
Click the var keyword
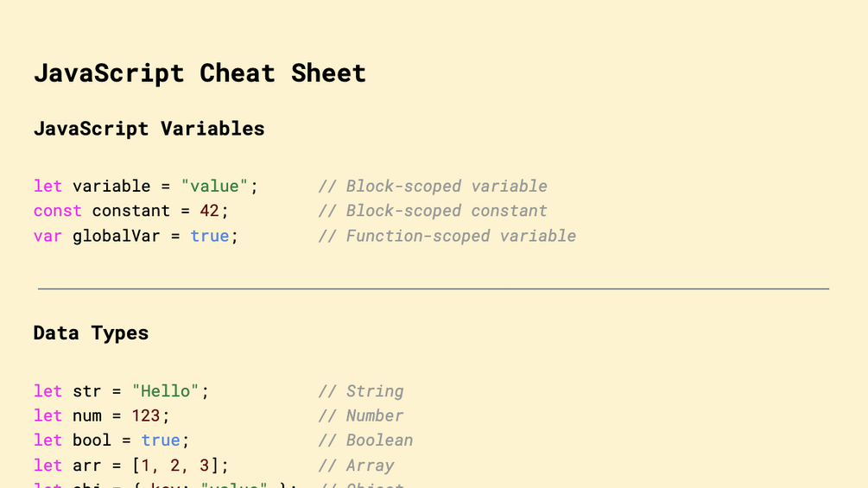[x=48, y=236]
